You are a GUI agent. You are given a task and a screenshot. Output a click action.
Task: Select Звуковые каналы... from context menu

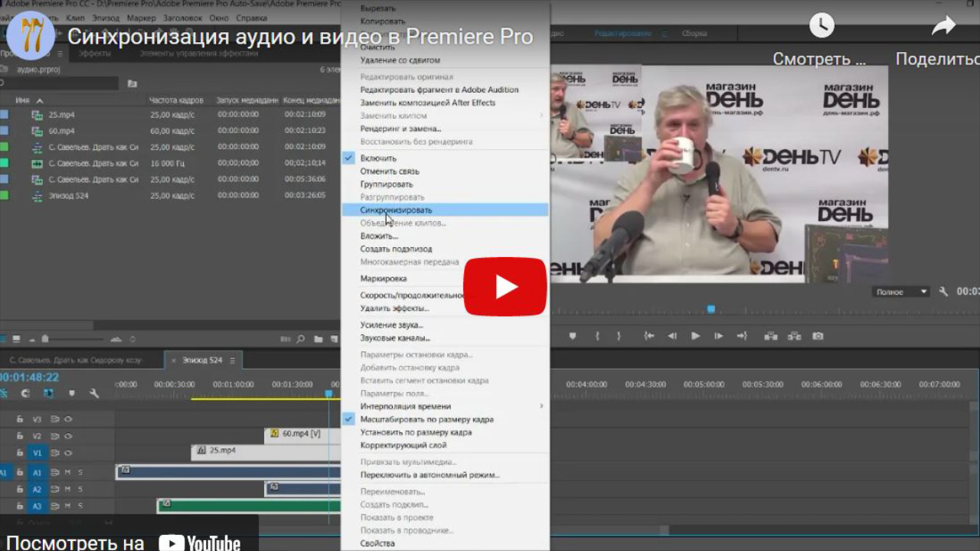(x=444, y=337)
